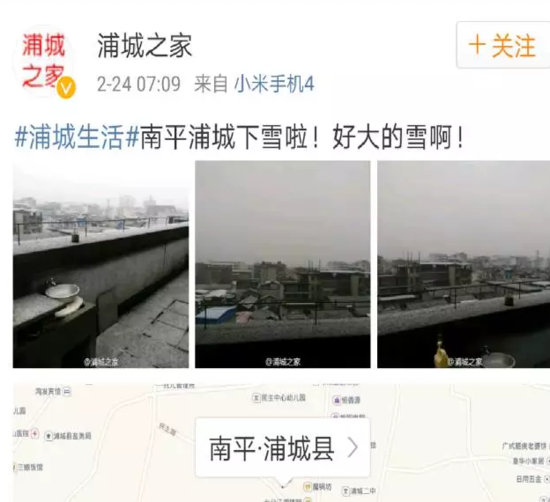The image size is (550, 502).
Task: Open the middle photo with blue roof
Action: tap(283, 265)
